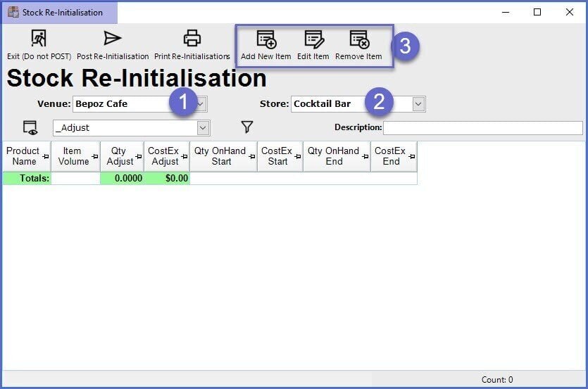
Task: Select the Qty OnHand Start column header
Action: point(220,156)
